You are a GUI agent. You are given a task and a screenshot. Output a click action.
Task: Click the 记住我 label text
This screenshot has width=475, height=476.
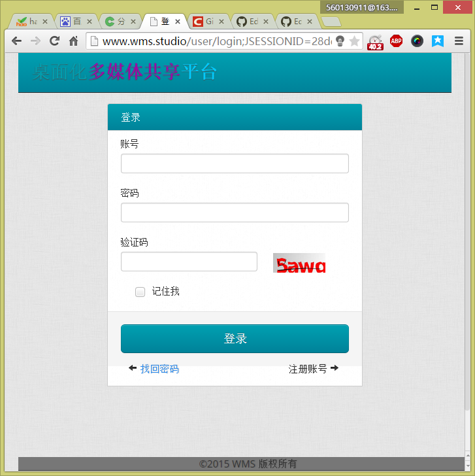pyautogui.click(x=165, y=292)
